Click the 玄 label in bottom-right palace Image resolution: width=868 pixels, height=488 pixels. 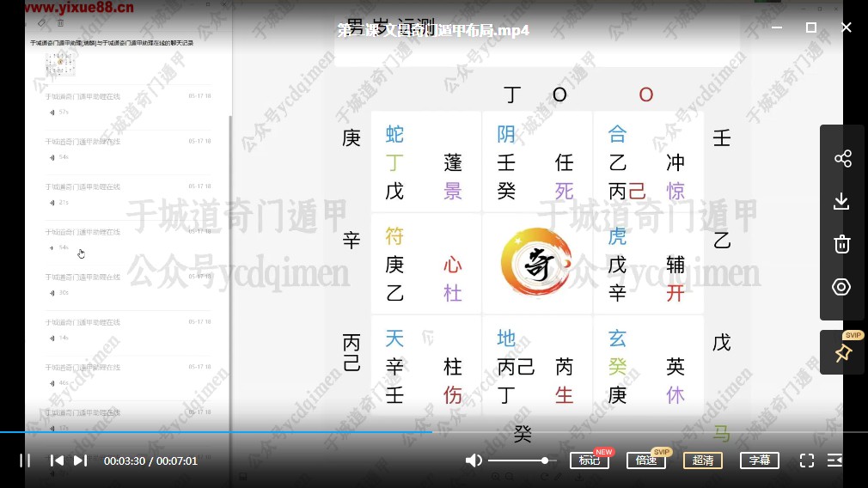[617, 338]
